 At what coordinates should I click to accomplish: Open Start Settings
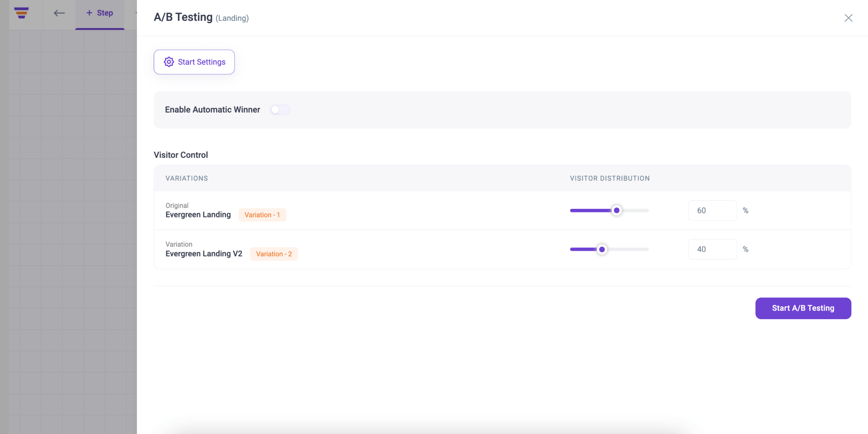(x=194, y=62)
